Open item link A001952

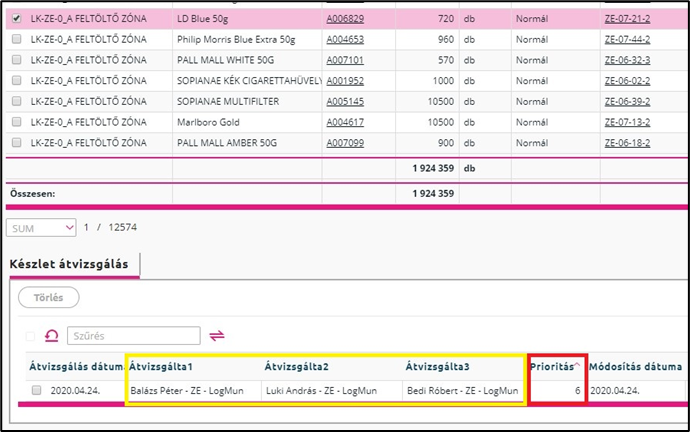coord(345,81)
